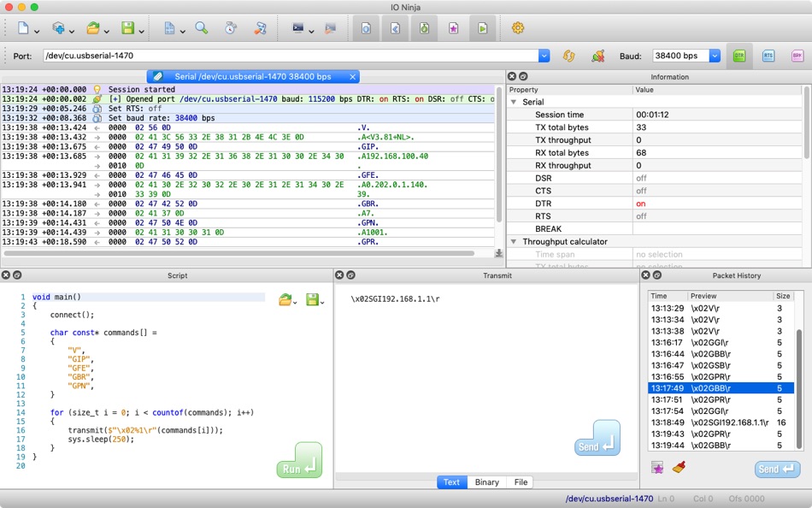This screenshot has height=508, width=812.
Task: Click the Send button in Packet History pane
Action: pyautogui.click(x=777, y=469)
